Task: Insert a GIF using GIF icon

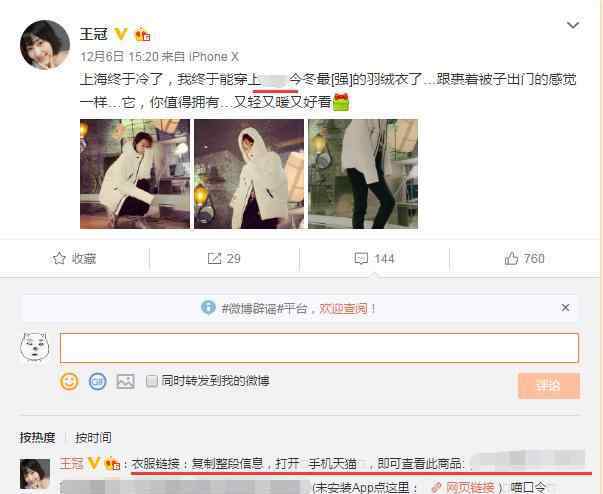Action: (97, 381)
